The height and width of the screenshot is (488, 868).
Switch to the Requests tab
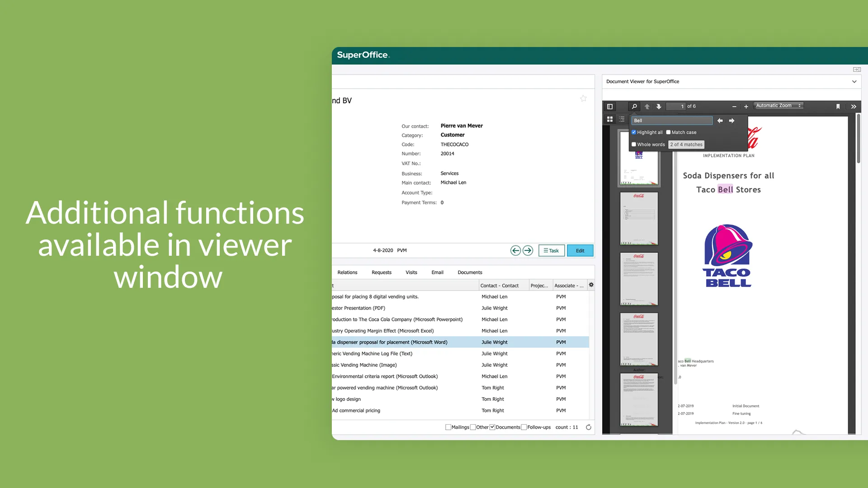coord(381,272)
